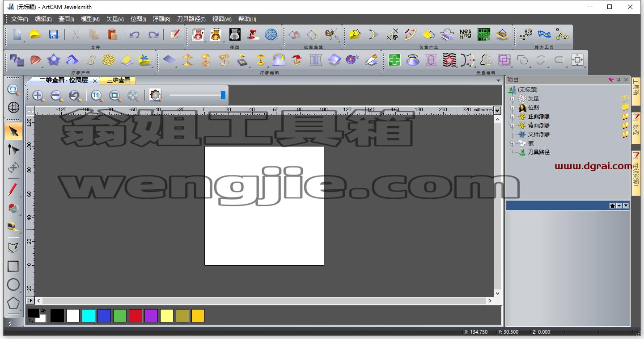Viewport: 644px width, 339px height.
Task: Click the Zoom Out magnifier icon
Action: click(56, 95)
